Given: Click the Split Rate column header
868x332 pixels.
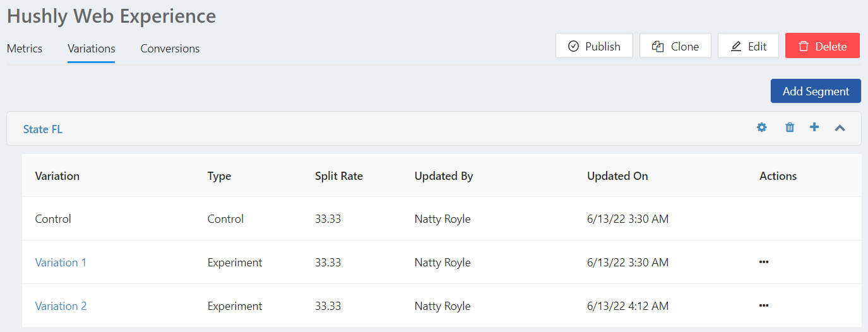Looking at the screenshot, I should pos(339,176).
